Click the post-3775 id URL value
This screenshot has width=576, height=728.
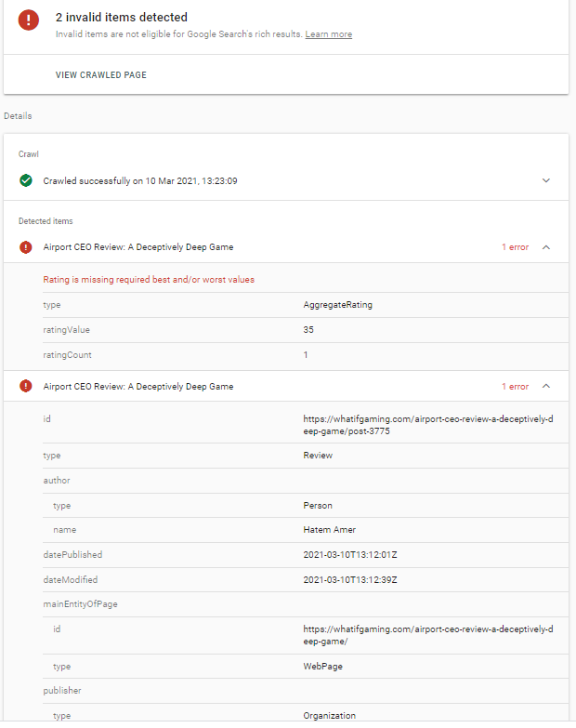click(x=428, y=425)
